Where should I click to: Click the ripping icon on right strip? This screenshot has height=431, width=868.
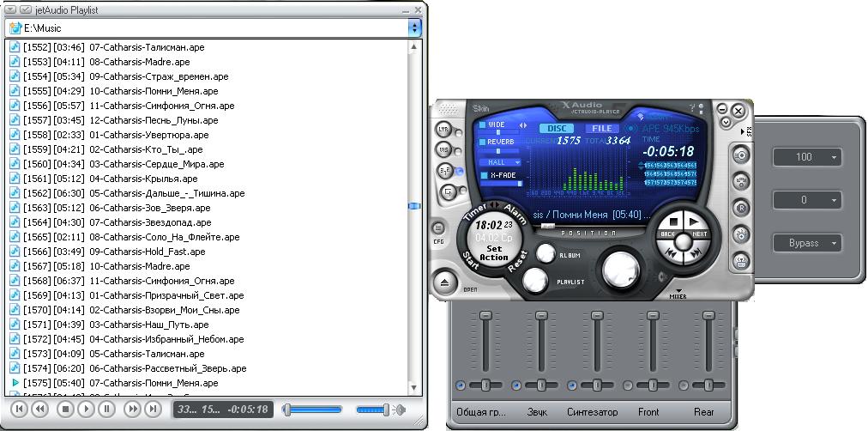[741, 182]
